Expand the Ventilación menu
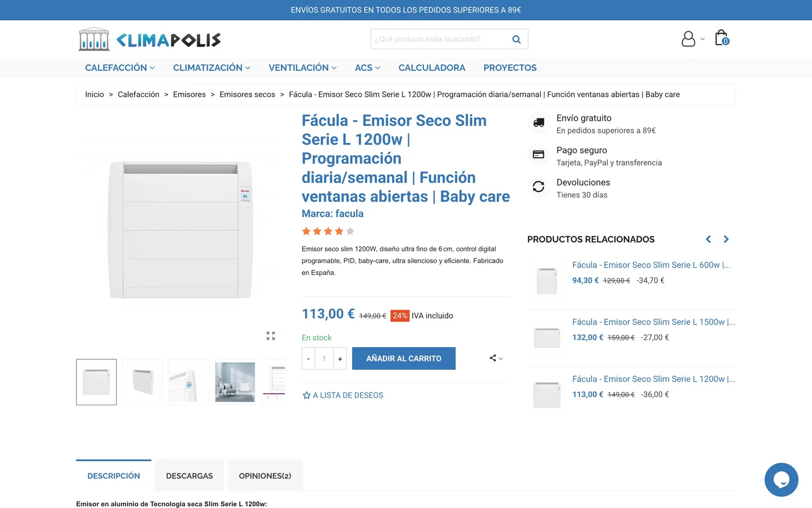The width and height of the screenshot is (812, 508). click(303, 68)
